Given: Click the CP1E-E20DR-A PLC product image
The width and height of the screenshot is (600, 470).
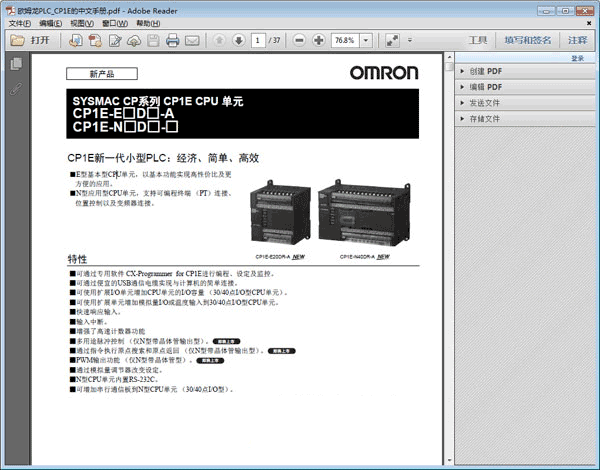Looking at the screenshot, I should (280, 212).
